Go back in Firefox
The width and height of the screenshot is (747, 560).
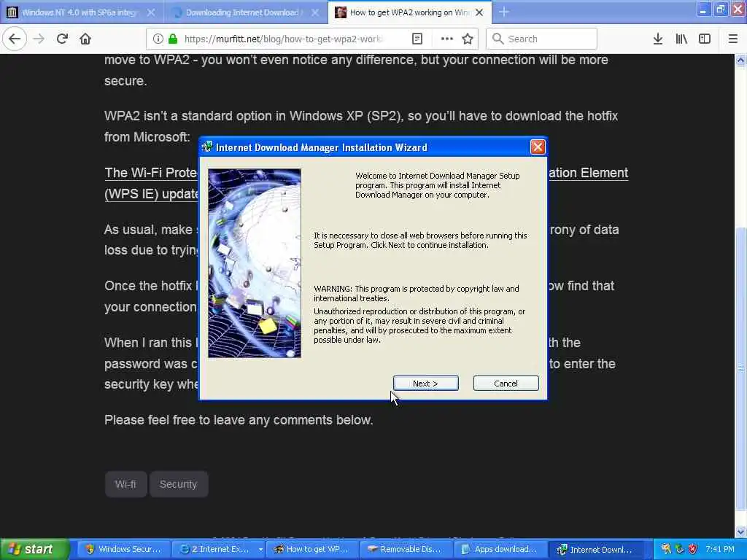point(15,39)
